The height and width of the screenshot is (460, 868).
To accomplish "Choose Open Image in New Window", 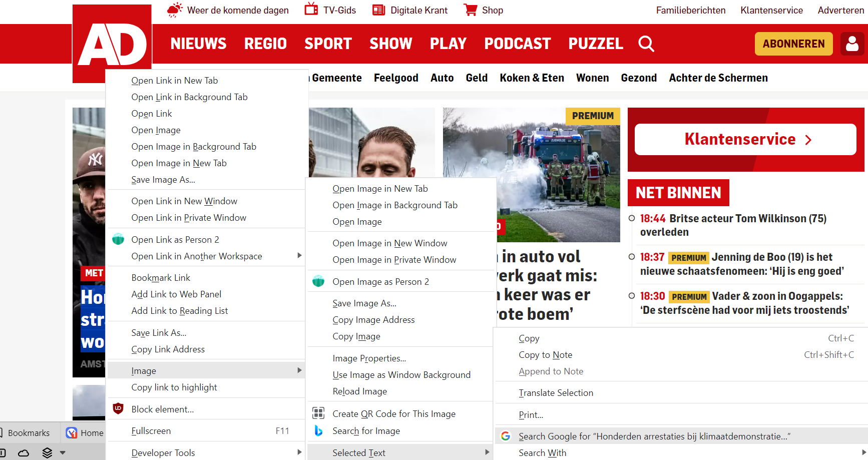I will [400, 243].
